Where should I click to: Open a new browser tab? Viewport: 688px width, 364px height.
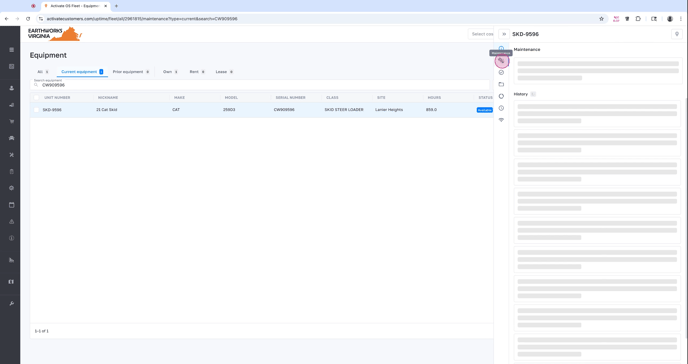pos(116,6)
